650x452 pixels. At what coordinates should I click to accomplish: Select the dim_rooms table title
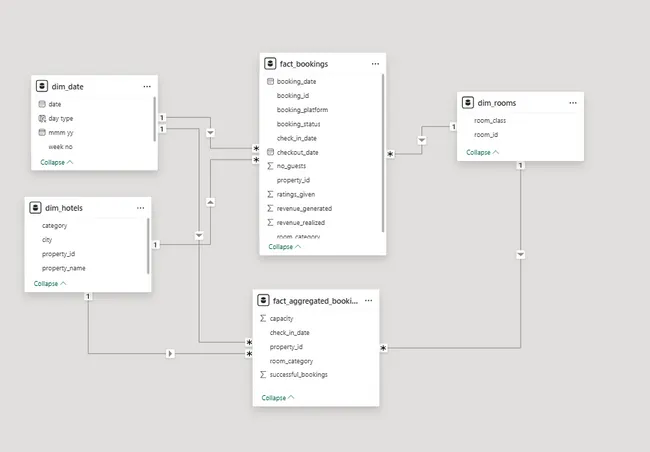tap(497, 103)
